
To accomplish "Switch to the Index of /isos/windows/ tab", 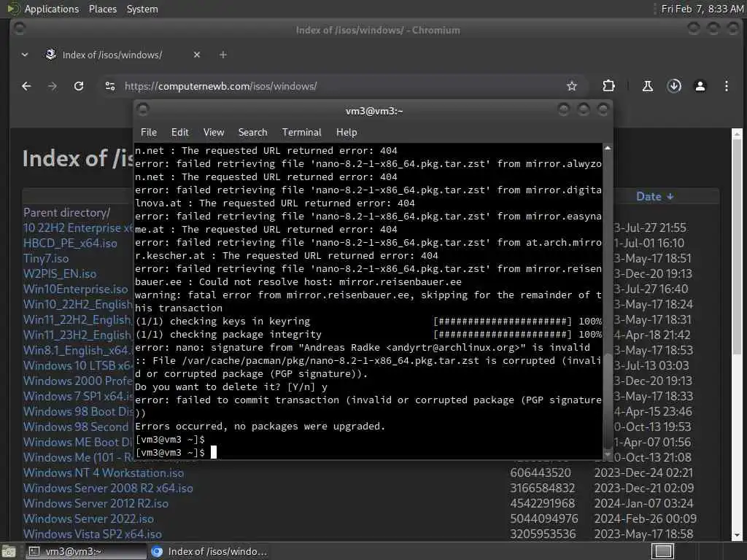I will 112,55.
